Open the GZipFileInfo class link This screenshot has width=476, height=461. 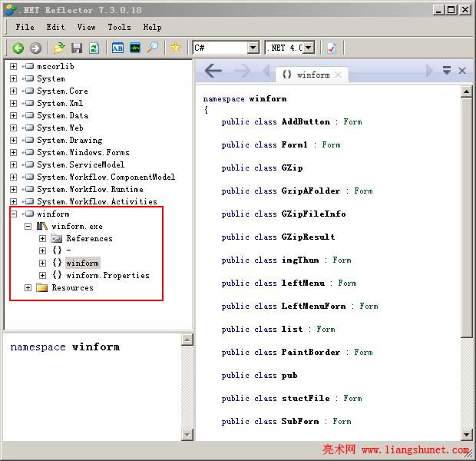pos(313,214)
